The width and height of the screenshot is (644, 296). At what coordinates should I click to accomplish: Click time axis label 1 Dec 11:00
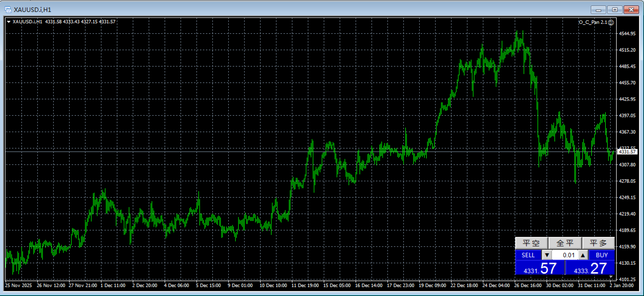pos(113,286)
